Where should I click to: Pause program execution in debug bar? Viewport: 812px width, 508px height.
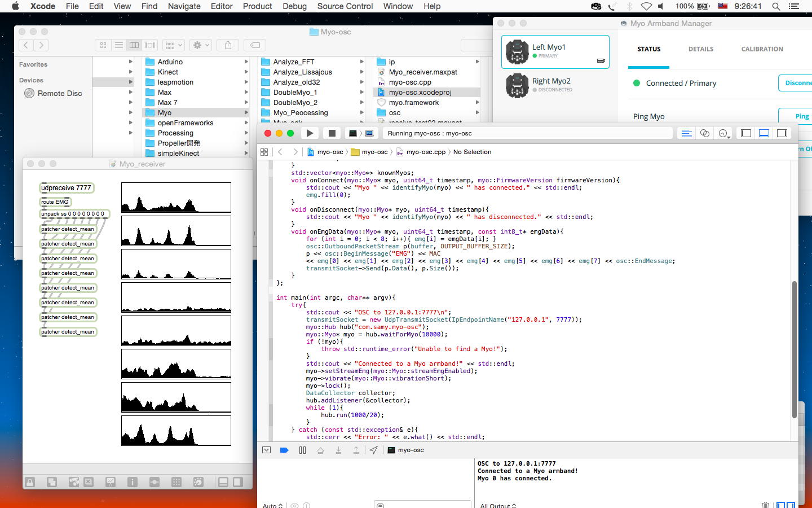pyautogui.click(x=302, y=450)
